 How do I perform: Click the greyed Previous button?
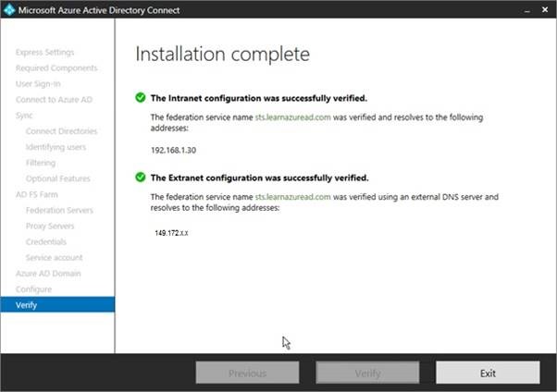(x=247, y=373)
